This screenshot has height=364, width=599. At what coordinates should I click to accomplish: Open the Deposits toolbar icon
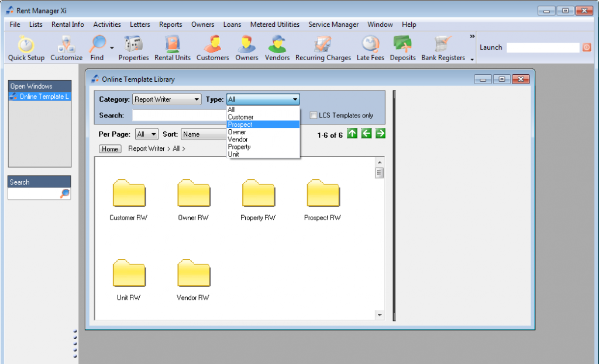tap(402, 48)
